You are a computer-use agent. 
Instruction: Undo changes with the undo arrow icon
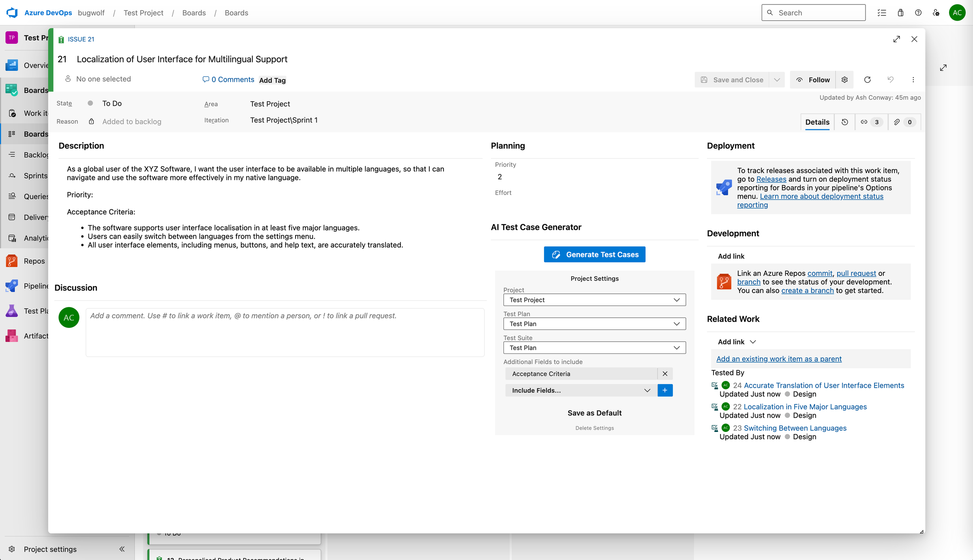890,79
